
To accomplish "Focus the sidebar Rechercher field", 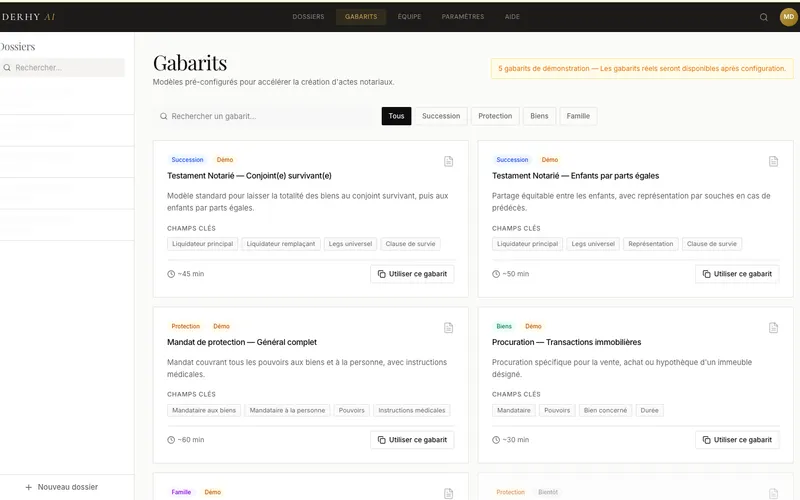I will (x=65, y=68).
